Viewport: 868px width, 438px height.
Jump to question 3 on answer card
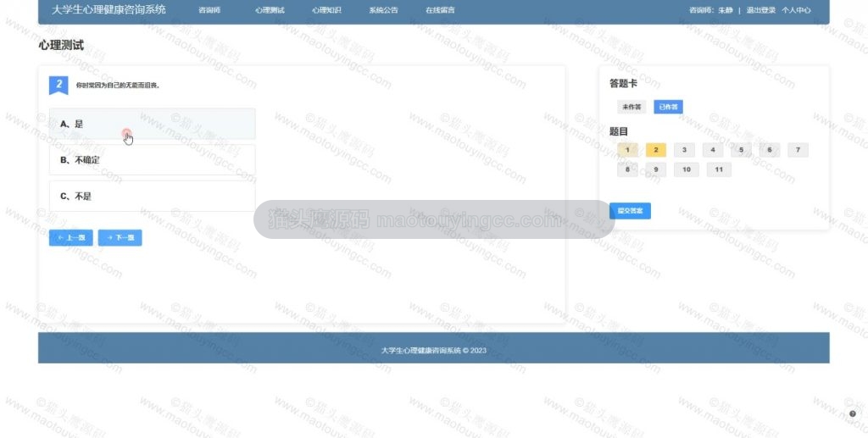(x=684, y=150)
